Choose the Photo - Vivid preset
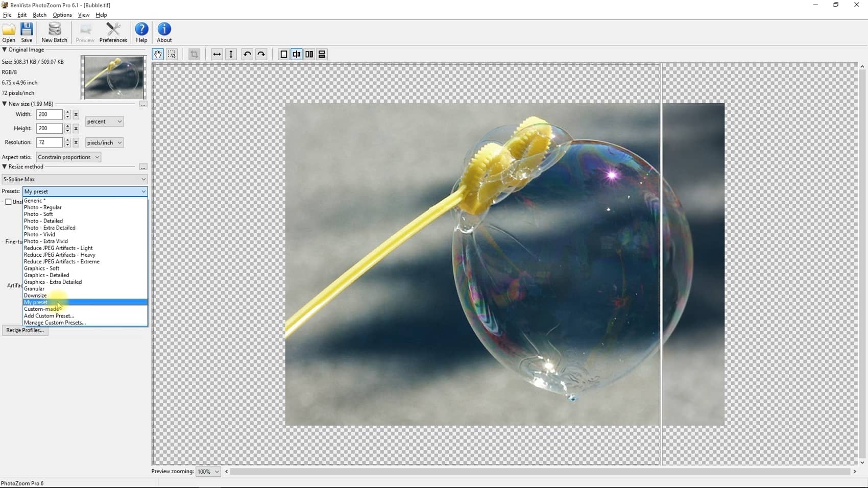Viewport: 868px width, 488px height. click(x=85, y=235)
